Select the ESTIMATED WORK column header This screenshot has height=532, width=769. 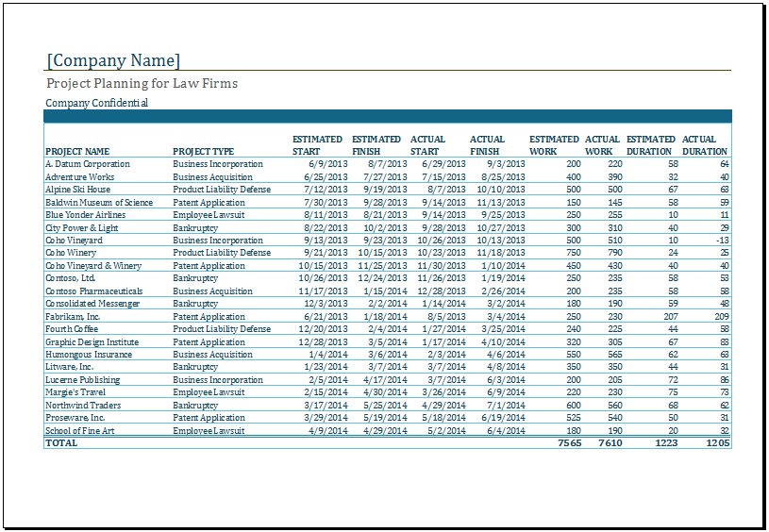click(x=554, y=145)
